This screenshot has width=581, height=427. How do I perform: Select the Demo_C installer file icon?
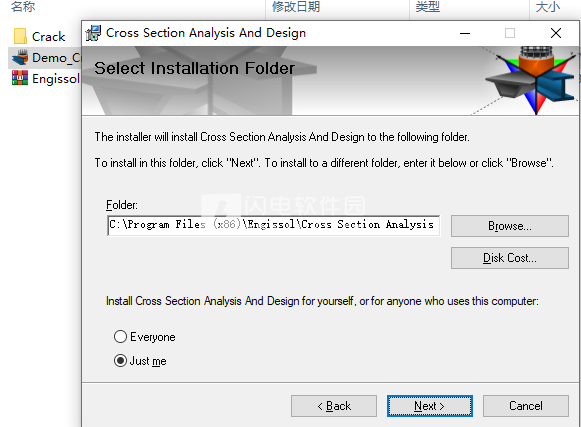tap(20, 57)
